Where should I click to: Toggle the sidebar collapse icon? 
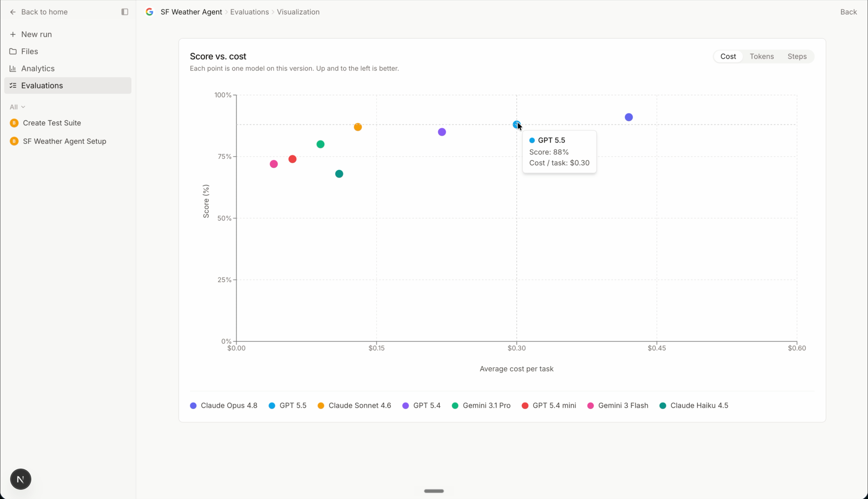(125, 12)
